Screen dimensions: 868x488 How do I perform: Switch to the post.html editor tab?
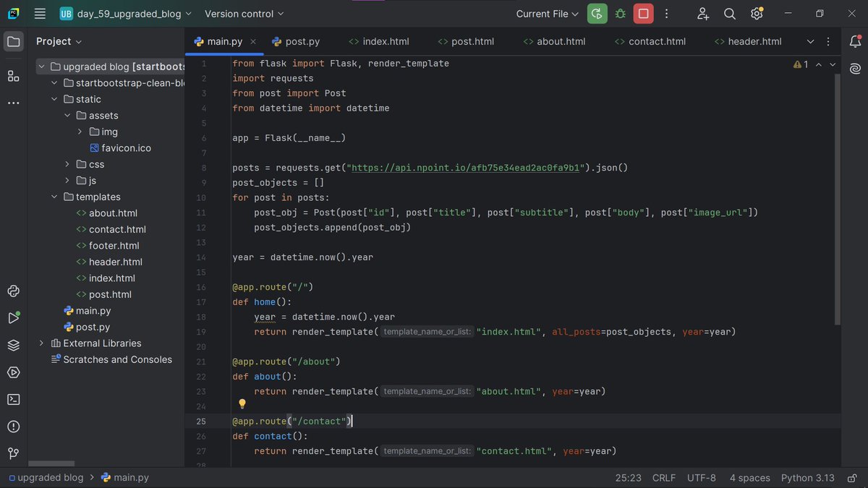pyautogui.click(x=467, y=41)
